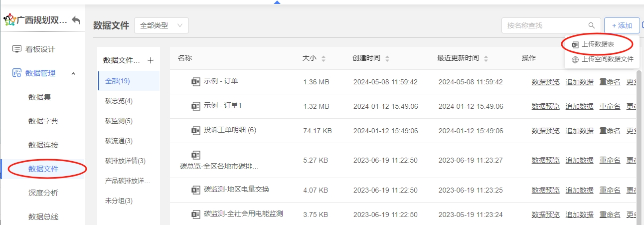644x225 pixels.
Task: Sort files by the 大小 column arrows
Action: (323, 59)
